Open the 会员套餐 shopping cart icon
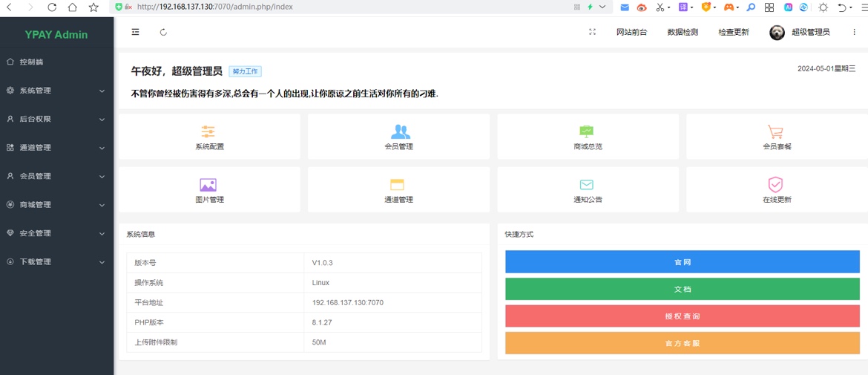This screenshot has width=868, height=375. [776, 132]
